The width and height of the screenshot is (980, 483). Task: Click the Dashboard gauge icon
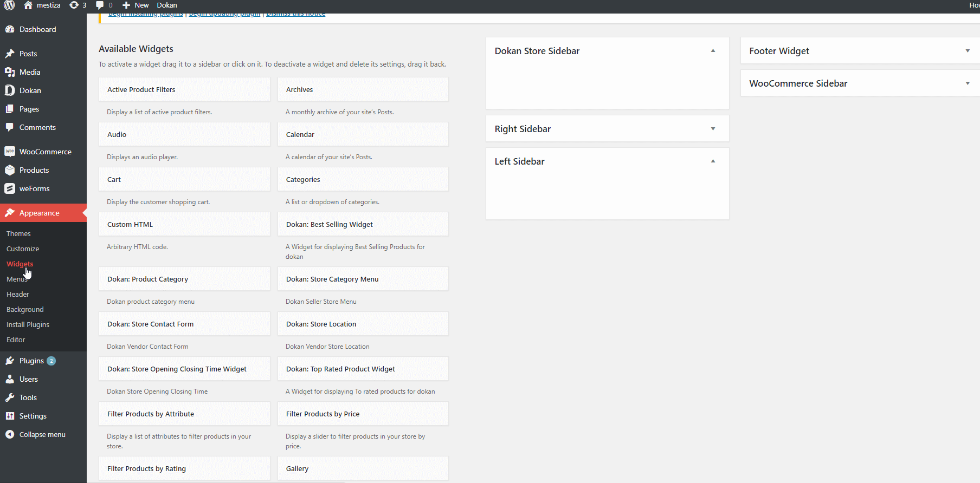pos(10,29)
